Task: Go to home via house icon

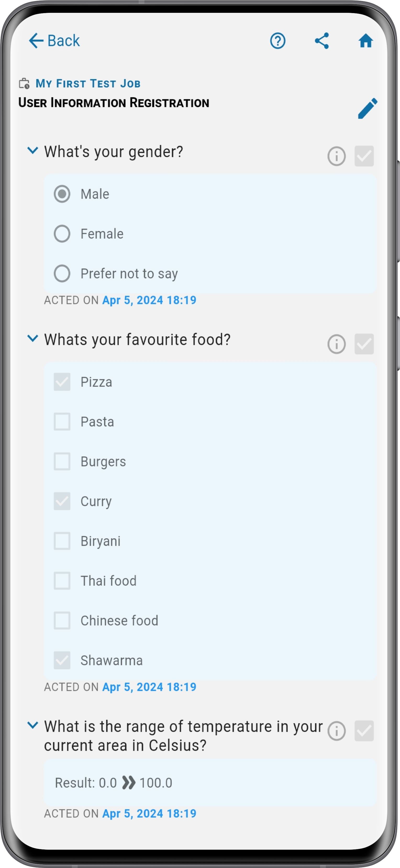Action: [366, 41]
